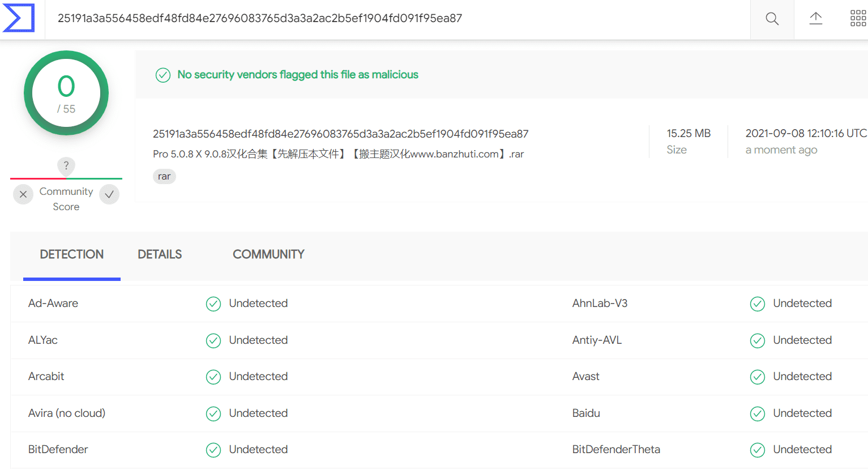
Task: Select the BitDefender undetected status icon
Action: coord(213,450)
